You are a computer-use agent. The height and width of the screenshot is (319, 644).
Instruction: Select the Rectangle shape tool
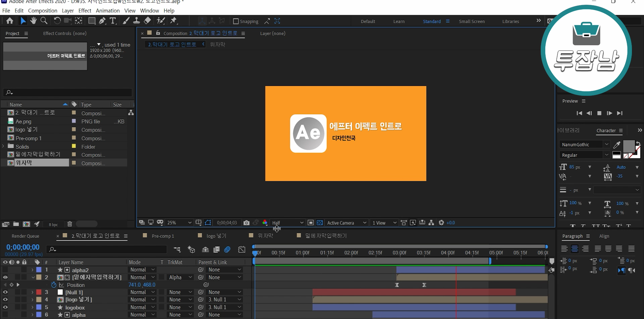pyautogui.click(x=92, y=21)
